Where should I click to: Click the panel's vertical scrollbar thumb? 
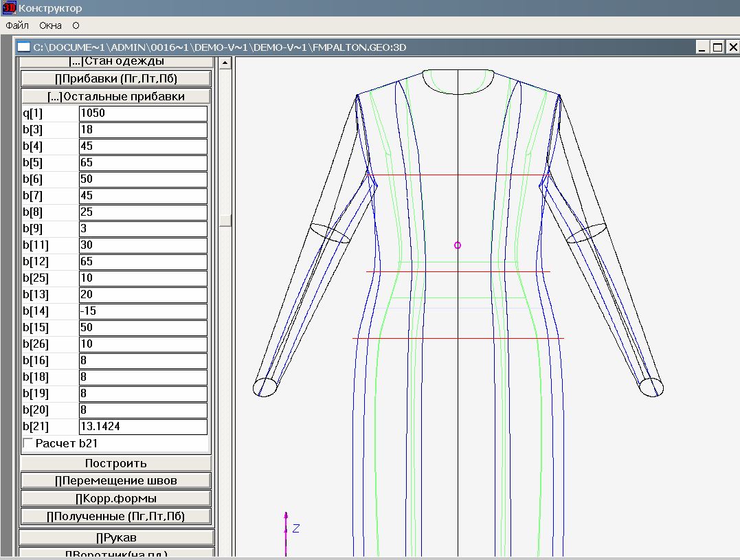pos(224,221)
